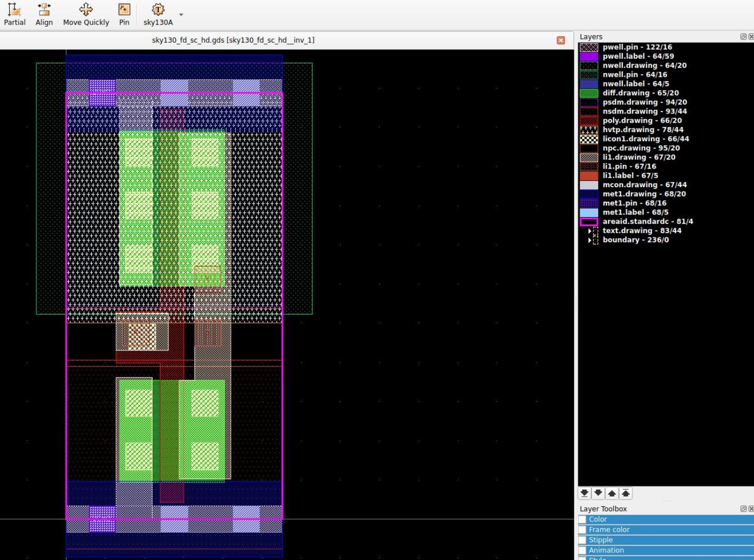The width and height of the screenshot is (754, 560).
Task: Activate the Align tool
Action: tap(44, 14)
